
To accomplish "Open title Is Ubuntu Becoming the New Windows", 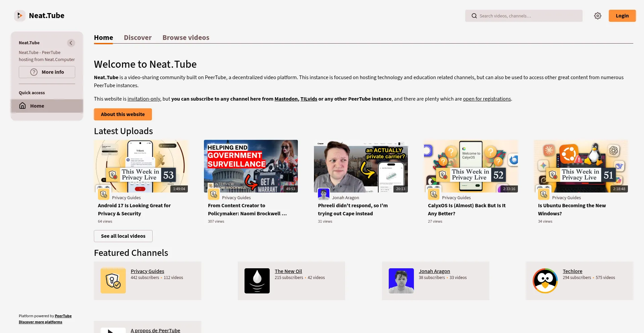I will (572, 210).
